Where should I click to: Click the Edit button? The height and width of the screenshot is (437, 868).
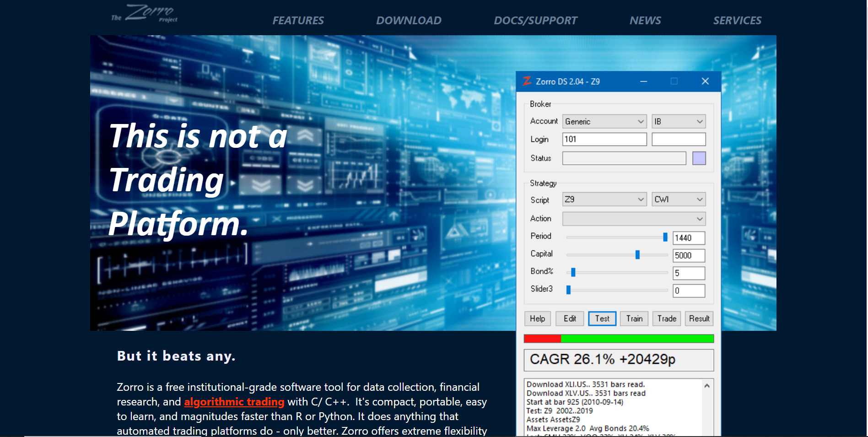tap(570, 318)
